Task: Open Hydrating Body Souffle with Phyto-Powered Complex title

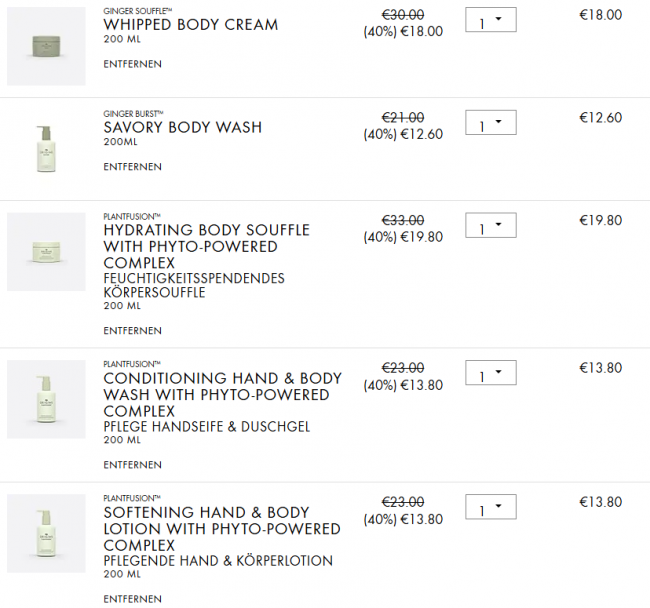Action: click(x=206, y=246)
